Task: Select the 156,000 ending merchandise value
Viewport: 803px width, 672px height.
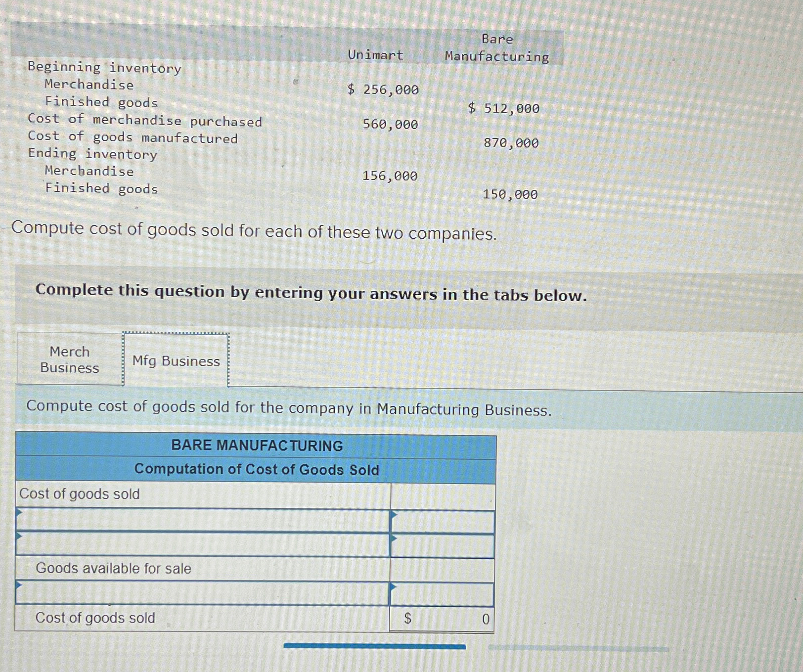Action: point(390,176)
